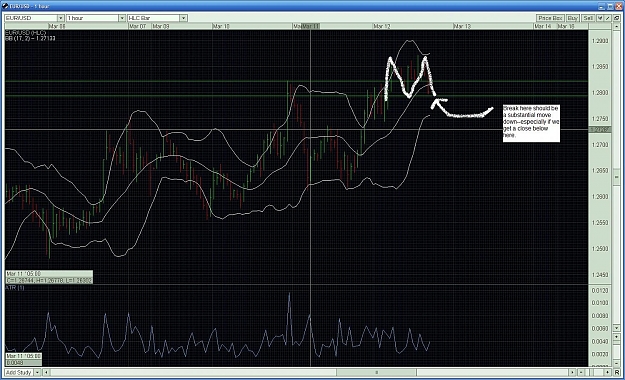This screenshot has height=380, width=625.
Task: Click horizontal scrollbar right arrow
Action: click(572, 372)
